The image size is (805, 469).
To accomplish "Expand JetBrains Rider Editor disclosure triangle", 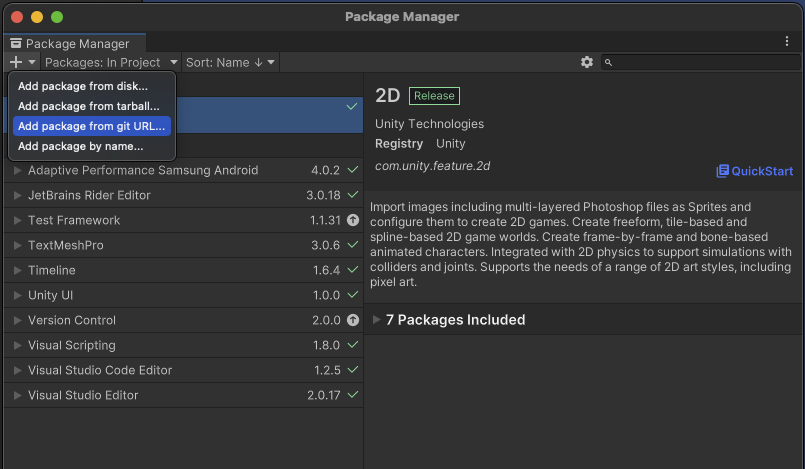I will (17, 195).
